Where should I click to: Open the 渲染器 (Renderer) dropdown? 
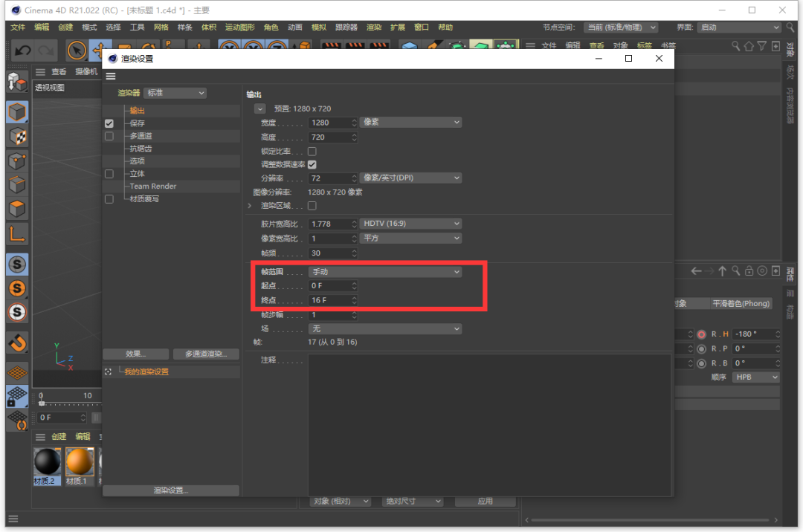(x=175, y=93)
